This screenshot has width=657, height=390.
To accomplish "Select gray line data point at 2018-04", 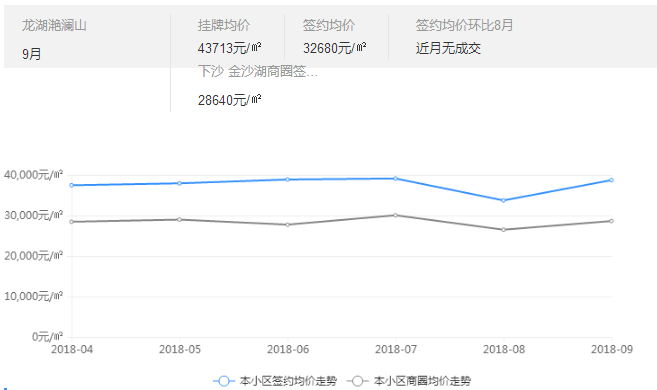I will tap(72, 222).
